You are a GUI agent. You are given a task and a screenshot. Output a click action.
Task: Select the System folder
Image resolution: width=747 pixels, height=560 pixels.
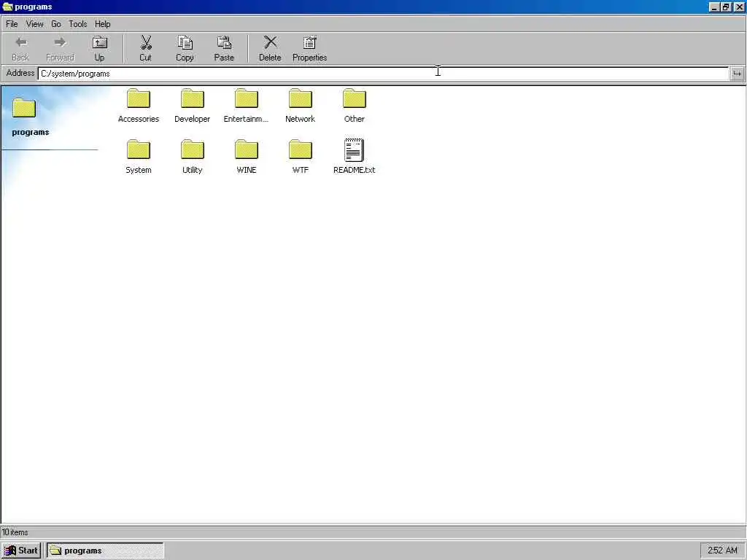[x=138, y=157]
